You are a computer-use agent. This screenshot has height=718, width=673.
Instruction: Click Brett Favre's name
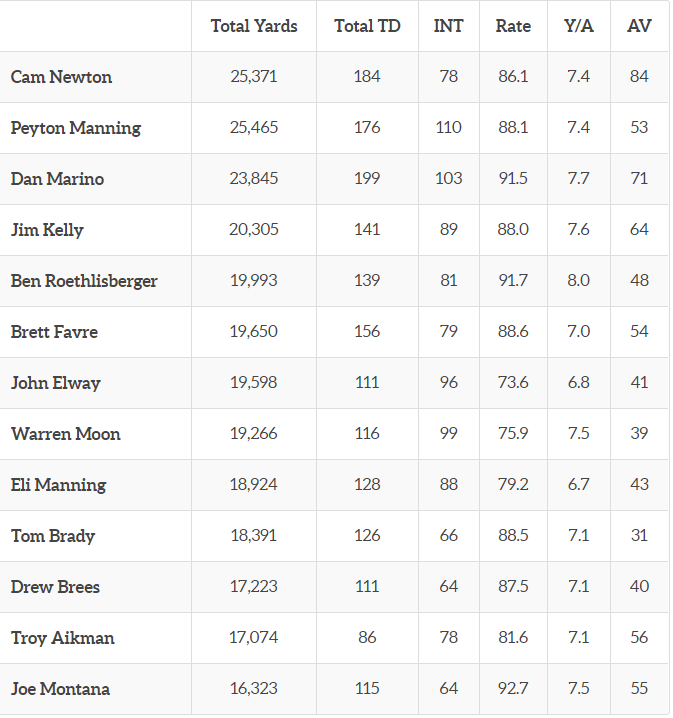click(x=54, y=332)
